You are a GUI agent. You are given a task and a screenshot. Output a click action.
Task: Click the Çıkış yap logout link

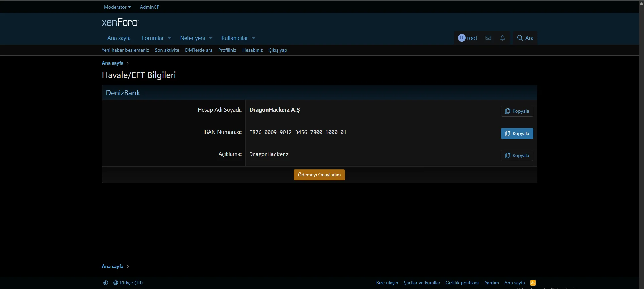point(278,50)
